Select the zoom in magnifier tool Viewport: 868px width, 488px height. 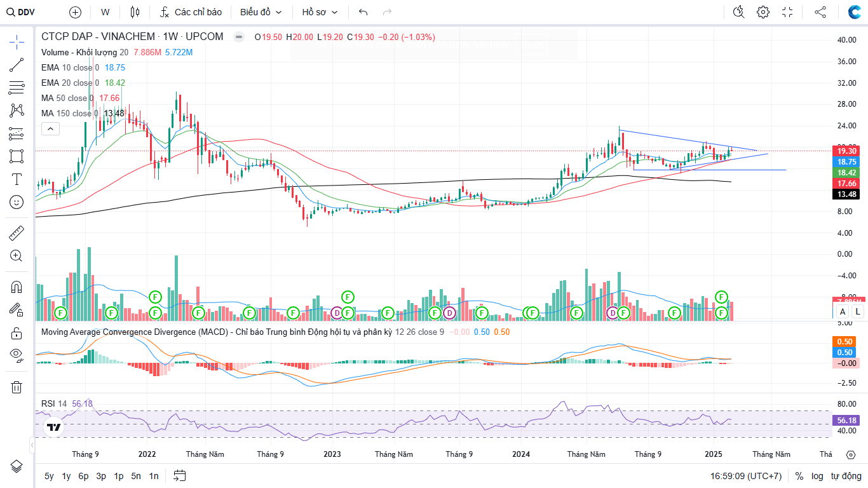click(17, 256)
